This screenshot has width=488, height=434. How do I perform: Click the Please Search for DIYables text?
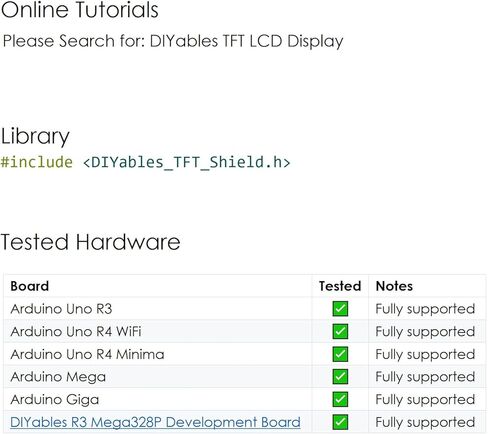click(x=173, y=42)
